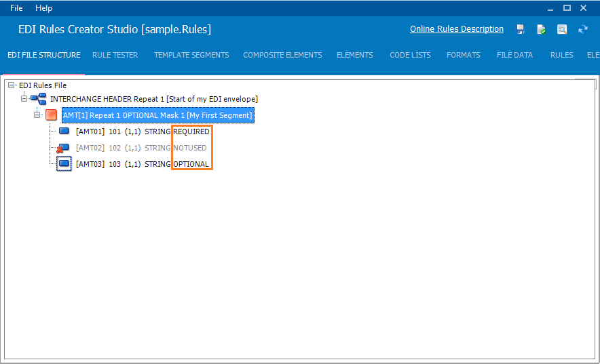Open the Online Rules Description link

[x=457, y=29]
